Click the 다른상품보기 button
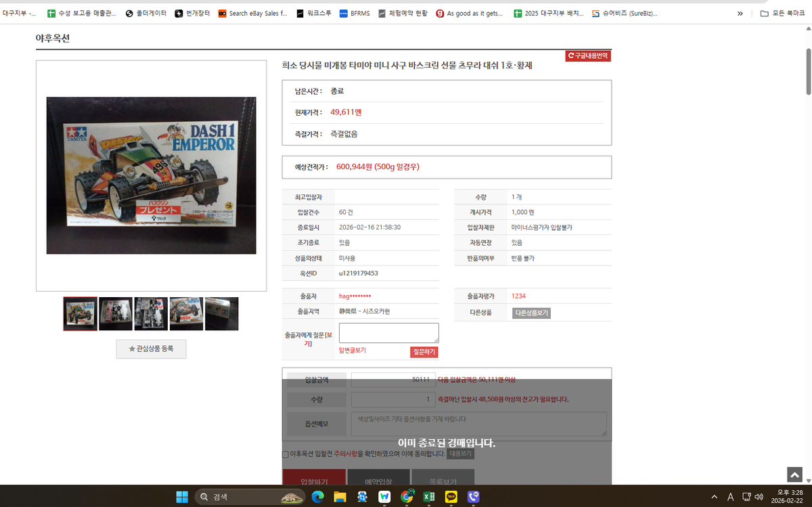Viewport: 812px width, 507px height. pyautogui.click(x=531, y=313)
